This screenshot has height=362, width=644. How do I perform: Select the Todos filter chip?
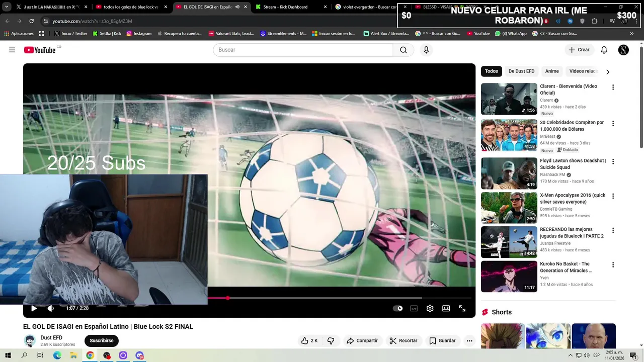[x=492, y=71]
